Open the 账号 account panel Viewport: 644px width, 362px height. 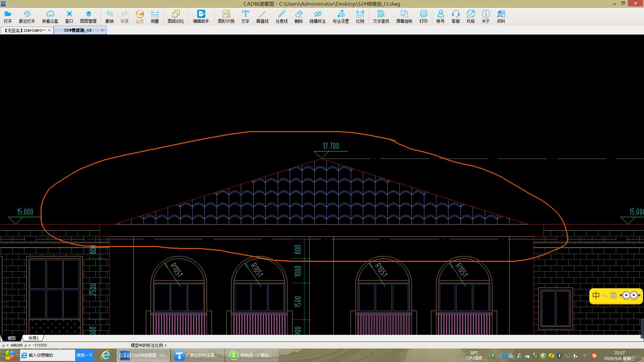coord(440,17)
